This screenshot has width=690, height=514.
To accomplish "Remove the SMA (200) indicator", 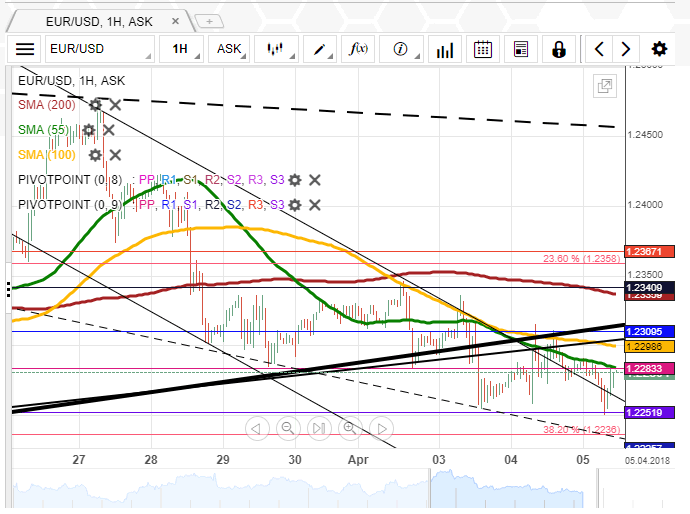I will pyautogui.click(x=115, y=104).
